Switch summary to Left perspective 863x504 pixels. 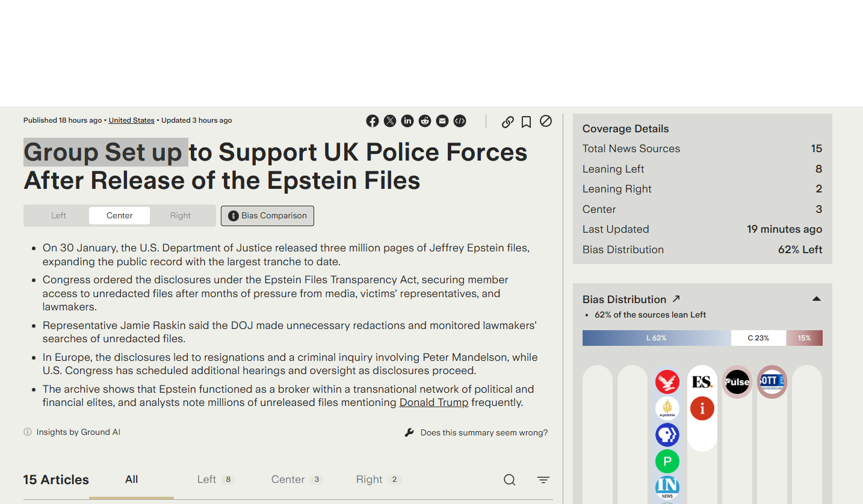(58, 215)
